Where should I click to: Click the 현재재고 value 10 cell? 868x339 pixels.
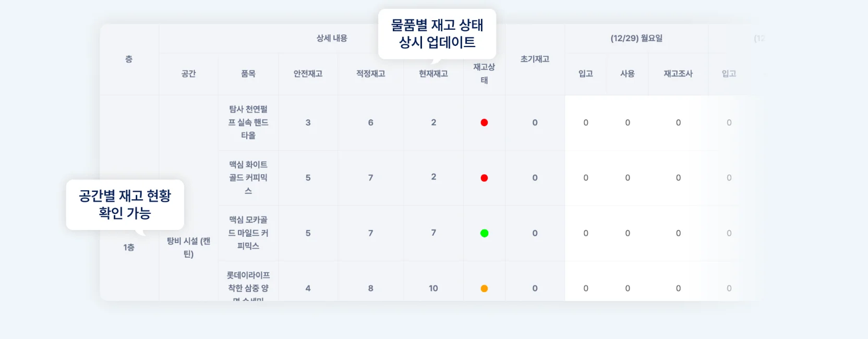pyautogui.click(x=433, y=288)
